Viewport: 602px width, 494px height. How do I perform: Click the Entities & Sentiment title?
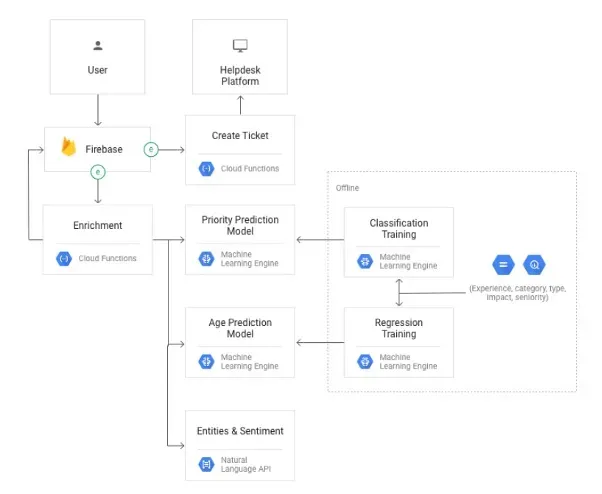[240, 431]
